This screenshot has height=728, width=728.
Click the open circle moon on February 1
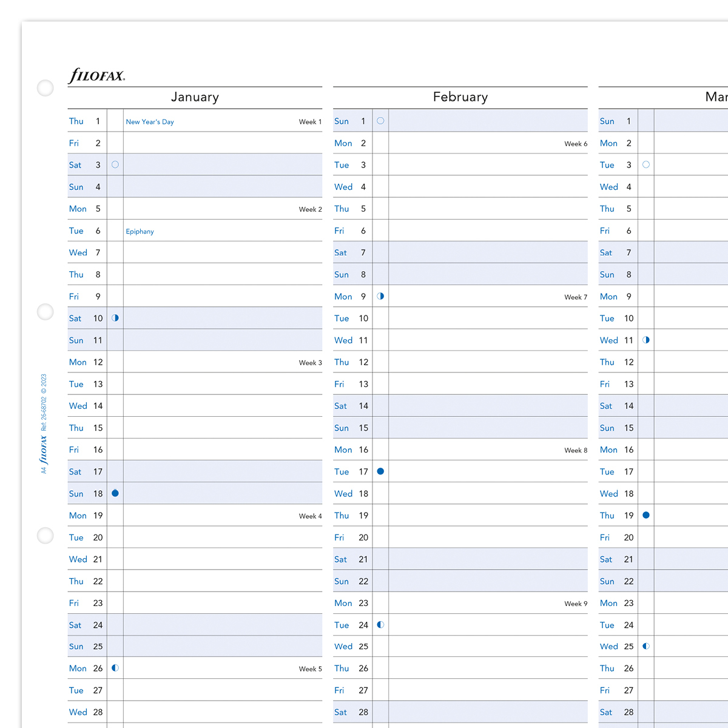(380, 121)
